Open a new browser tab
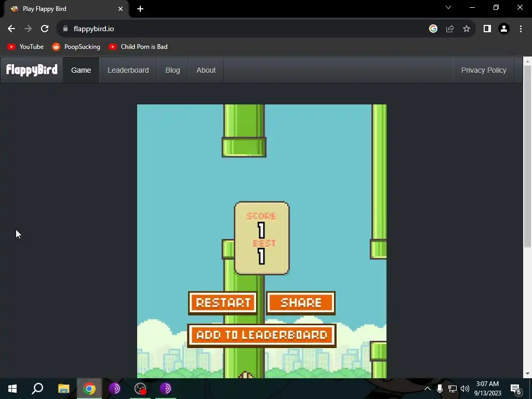 (140, 9)
